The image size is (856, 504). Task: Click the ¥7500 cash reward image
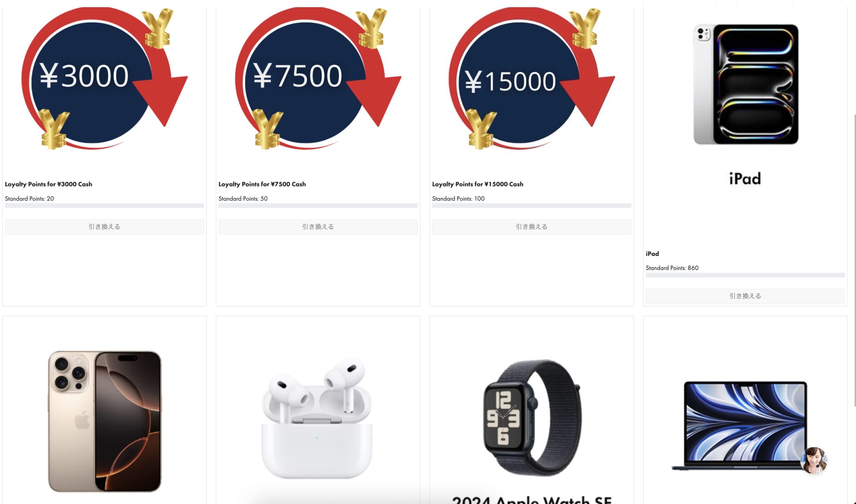pyautogui.click(x=318, y=79)
